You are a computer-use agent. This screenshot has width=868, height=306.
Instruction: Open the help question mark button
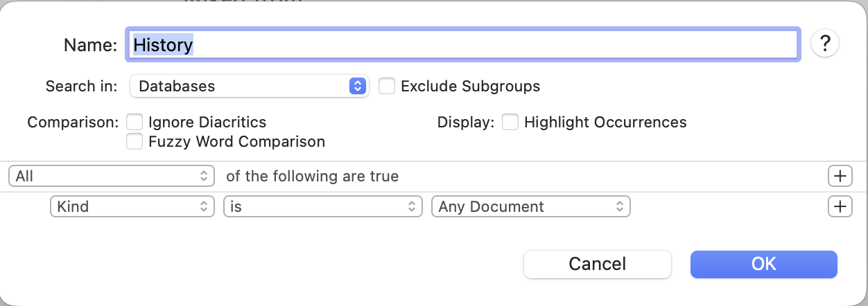pos(824,44)
